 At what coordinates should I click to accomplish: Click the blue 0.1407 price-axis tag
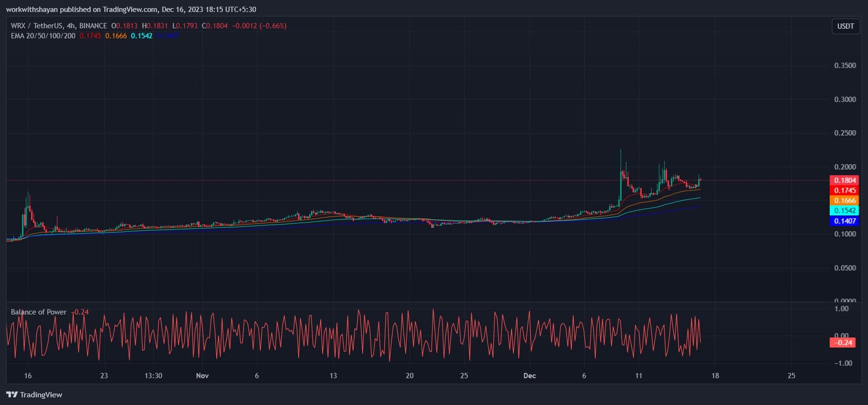tap(845, 221)
